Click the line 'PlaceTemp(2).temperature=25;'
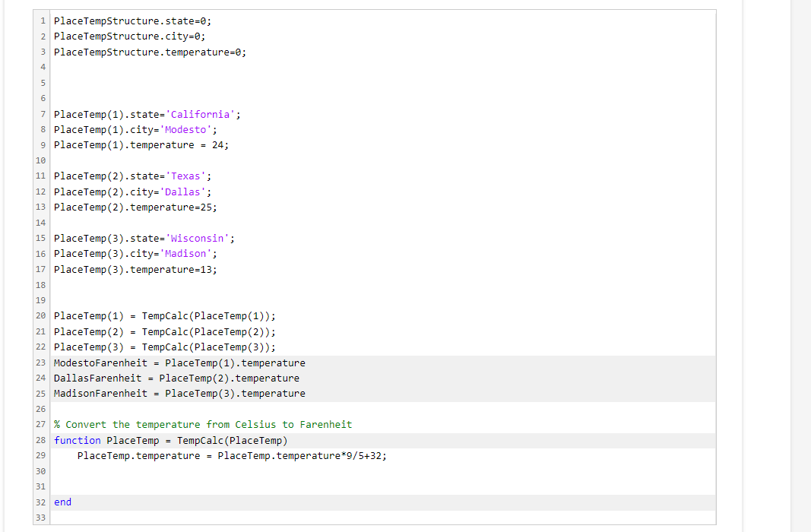 coord(135,207)
